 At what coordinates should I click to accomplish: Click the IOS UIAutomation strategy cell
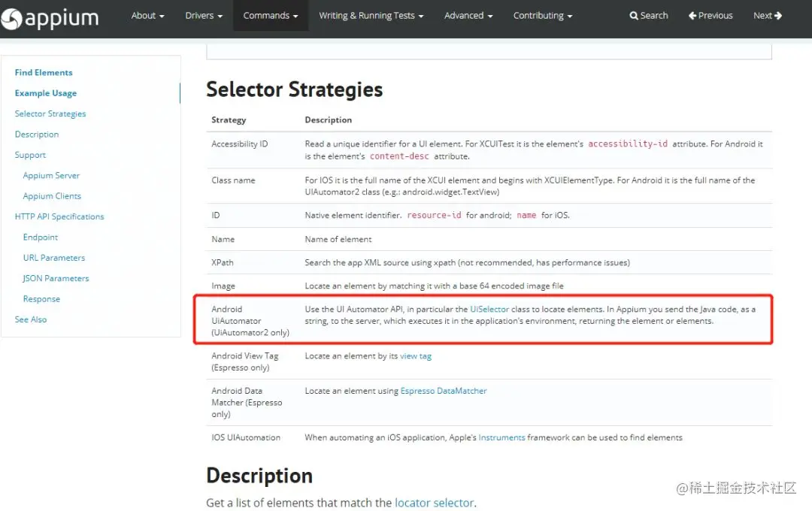tap(245, 437)
